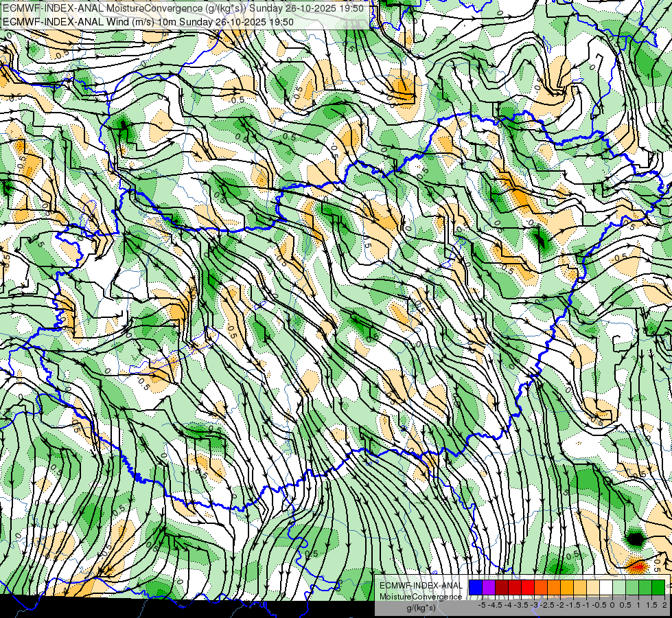Click the -1.5 tick label on the legend
The height and width of the screenshot is (618, 672).
tap(573, 605)
